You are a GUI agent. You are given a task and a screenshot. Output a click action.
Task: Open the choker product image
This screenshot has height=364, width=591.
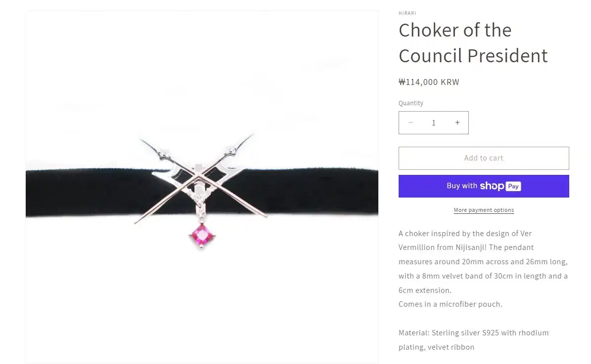coord(202,187)
